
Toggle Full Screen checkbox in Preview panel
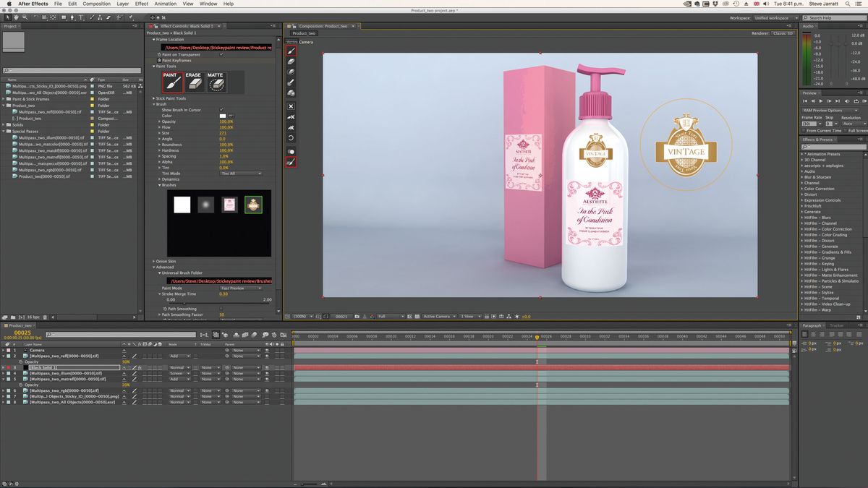point(846,131)
